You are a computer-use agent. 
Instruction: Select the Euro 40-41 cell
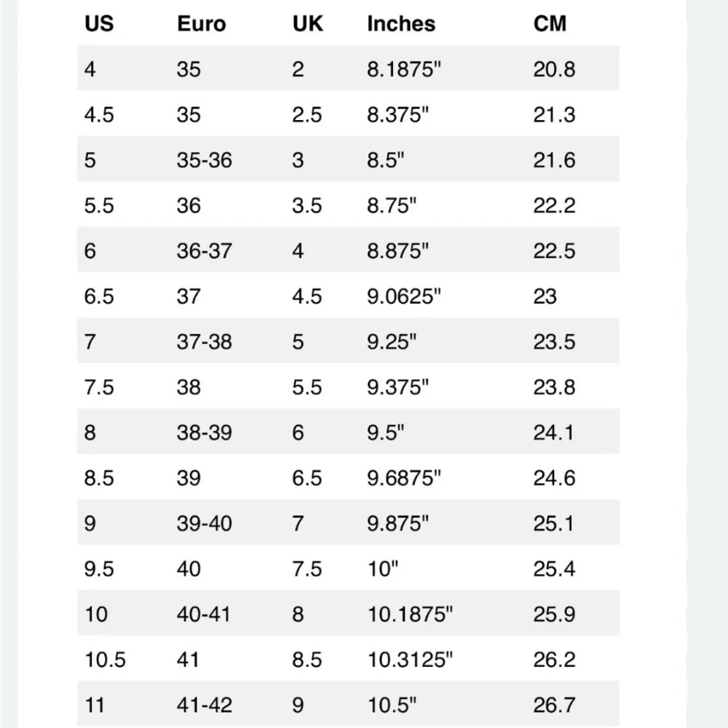pos(203,614)
